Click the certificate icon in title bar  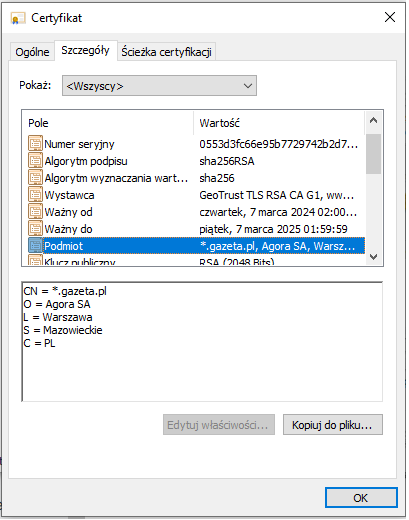pyautogui.click(x=18, y=18)
